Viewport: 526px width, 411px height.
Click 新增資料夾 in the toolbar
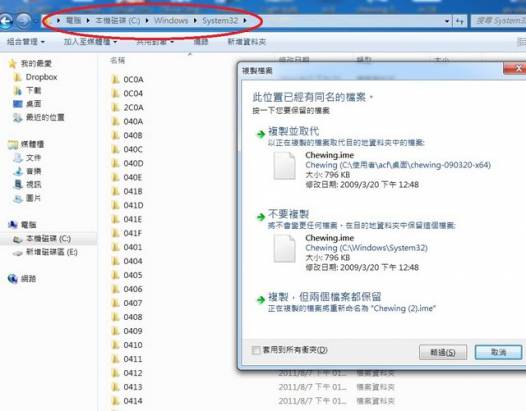pos(247,42)
